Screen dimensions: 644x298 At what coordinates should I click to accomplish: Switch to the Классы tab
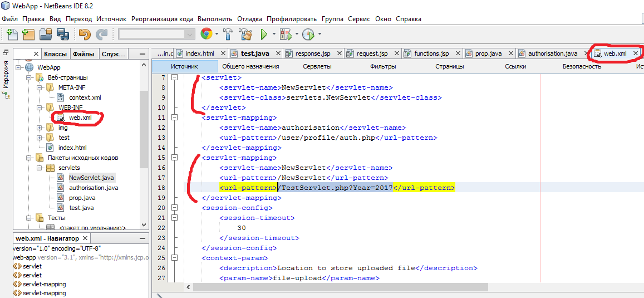(x=55, y=54)
